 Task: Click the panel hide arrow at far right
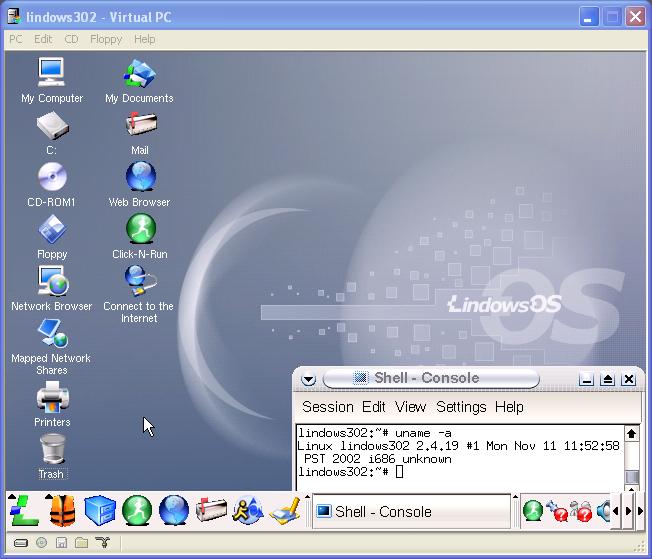640,511
